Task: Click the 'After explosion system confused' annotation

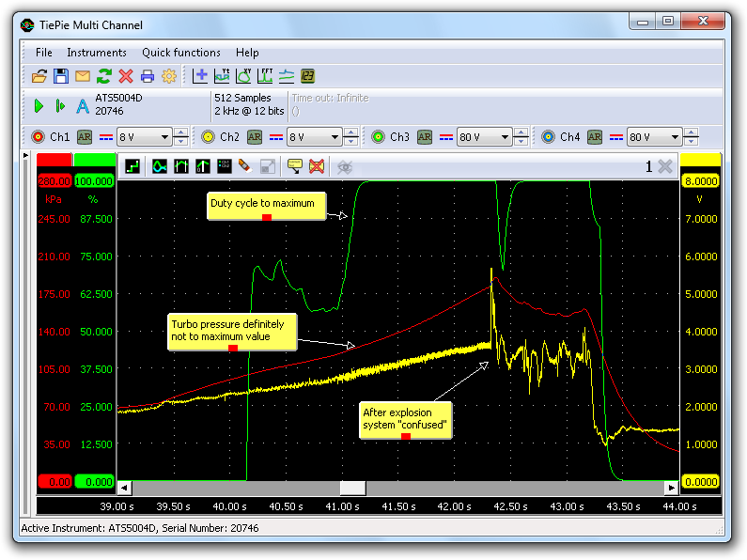Action: pyautogui.click(x=405, y=418)
